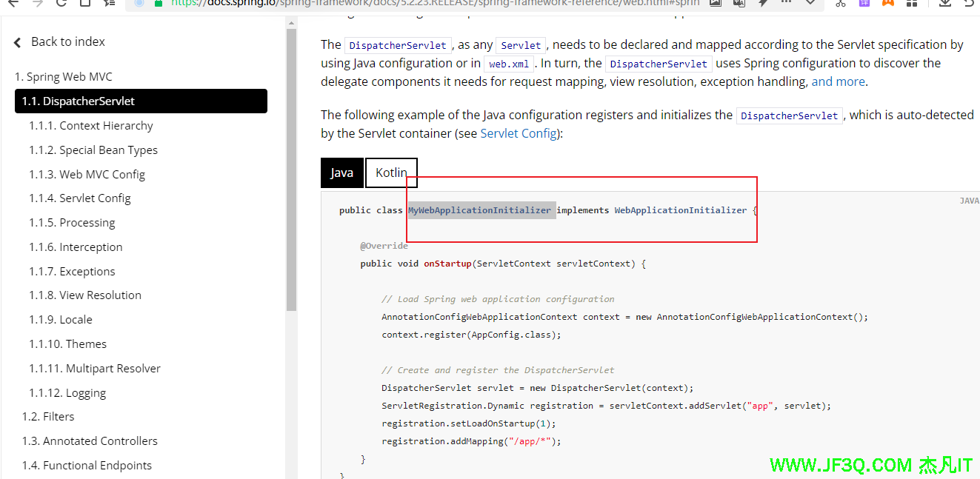
Task: Click the lightning bolt icon in the address bar
Action: point(763,3)
